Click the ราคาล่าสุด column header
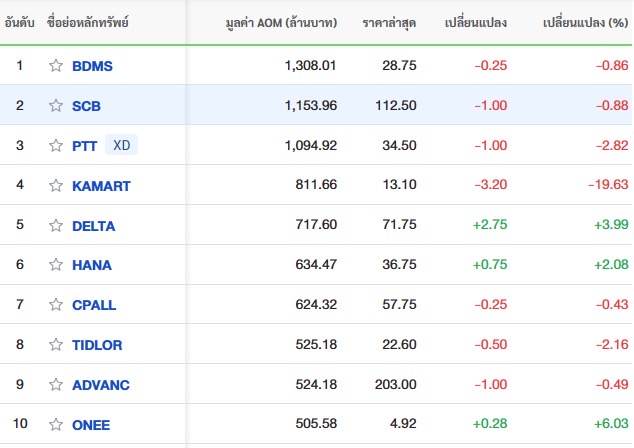This screenshot has width=634, height=448. [389, 22]
